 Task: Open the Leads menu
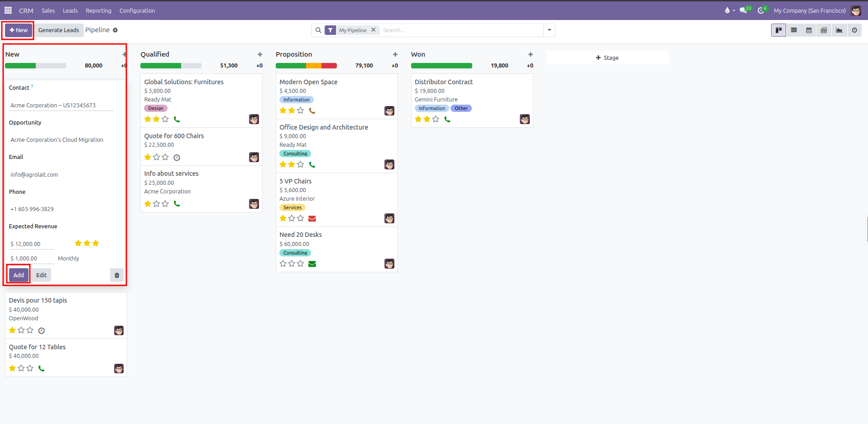tap(70, 10)
